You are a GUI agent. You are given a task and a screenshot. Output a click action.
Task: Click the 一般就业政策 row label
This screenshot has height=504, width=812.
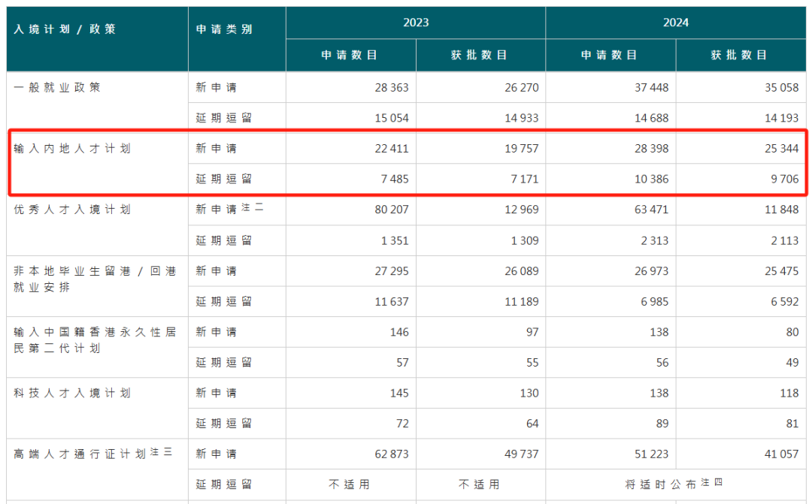57,87
